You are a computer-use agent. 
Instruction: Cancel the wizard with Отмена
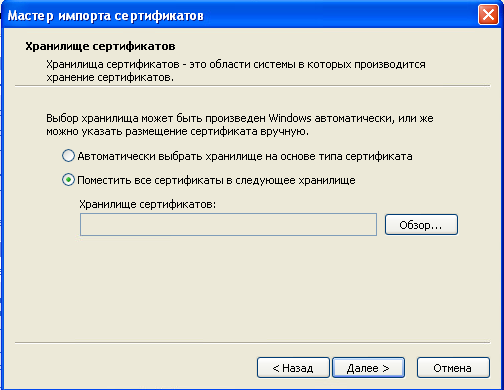click(453, 368)
